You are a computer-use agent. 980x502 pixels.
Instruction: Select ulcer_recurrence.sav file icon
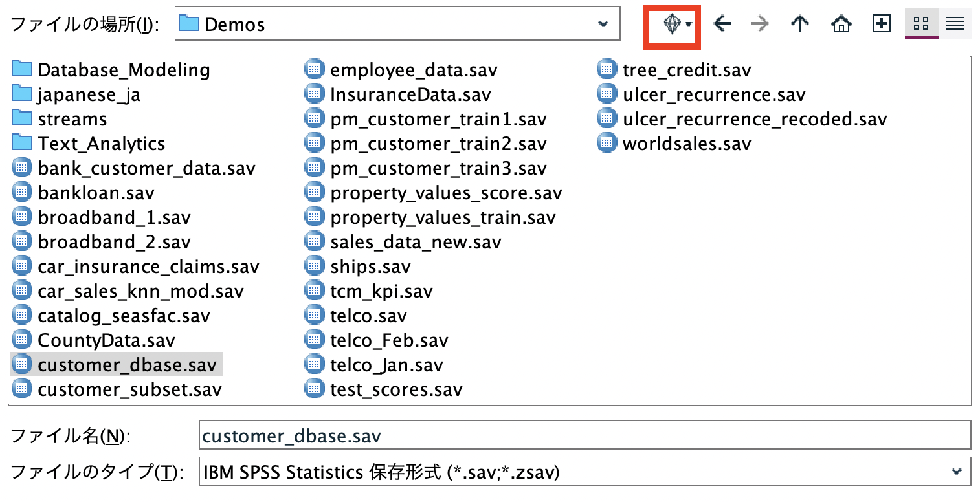607,94
